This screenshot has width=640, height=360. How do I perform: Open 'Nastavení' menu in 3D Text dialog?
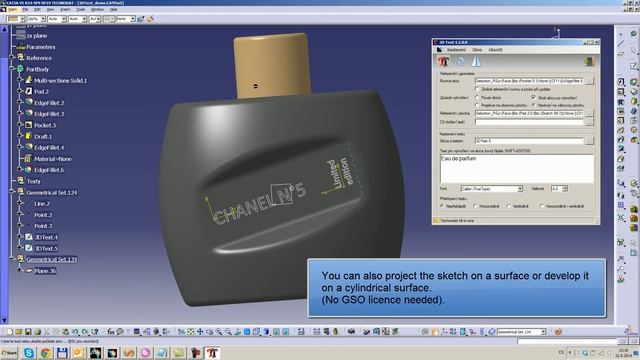click(x=456, y=50)
